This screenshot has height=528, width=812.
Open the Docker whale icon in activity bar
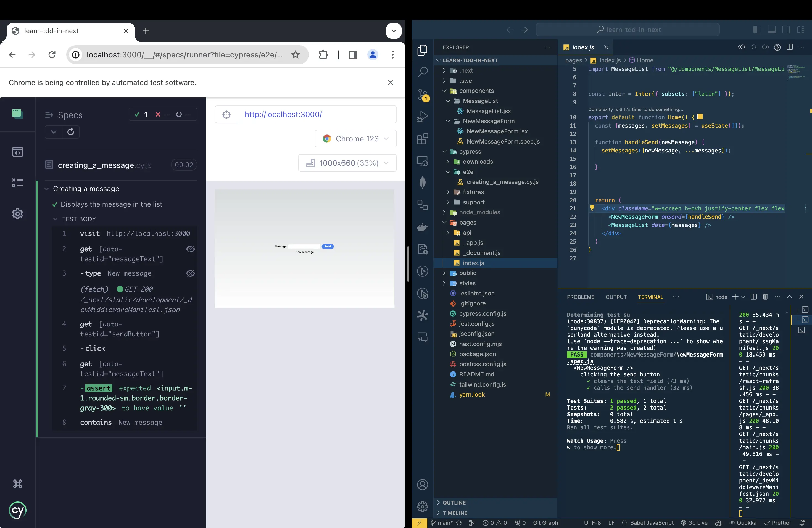click(x=422, y=227)
